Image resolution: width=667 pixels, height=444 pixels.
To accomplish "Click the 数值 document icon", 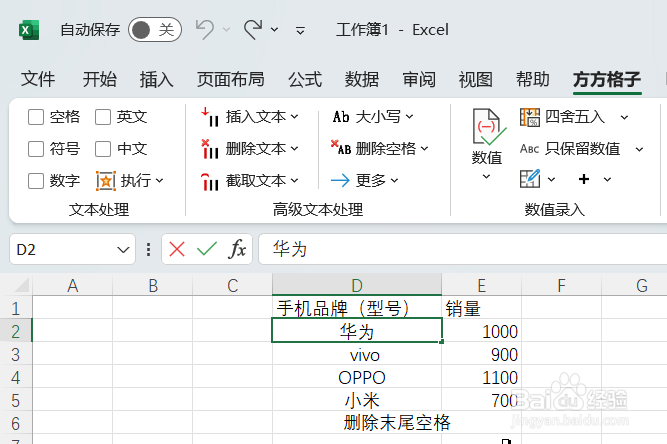I will point(489,127).
